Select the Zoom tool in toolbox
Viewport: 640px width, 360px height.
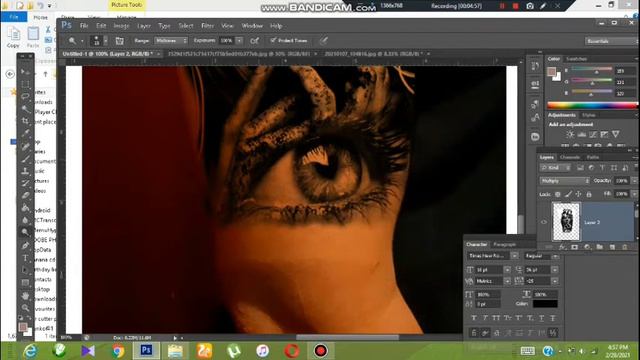tap(25, 308)
